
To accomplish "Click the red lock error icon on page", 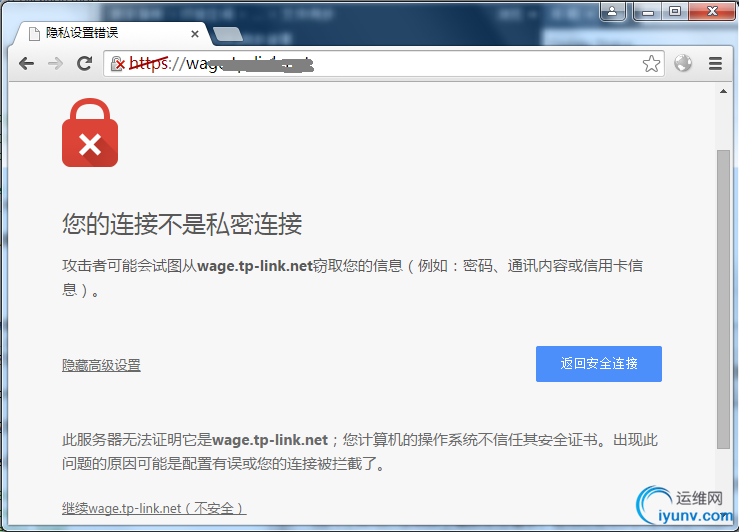I will (x=90, y=132).
